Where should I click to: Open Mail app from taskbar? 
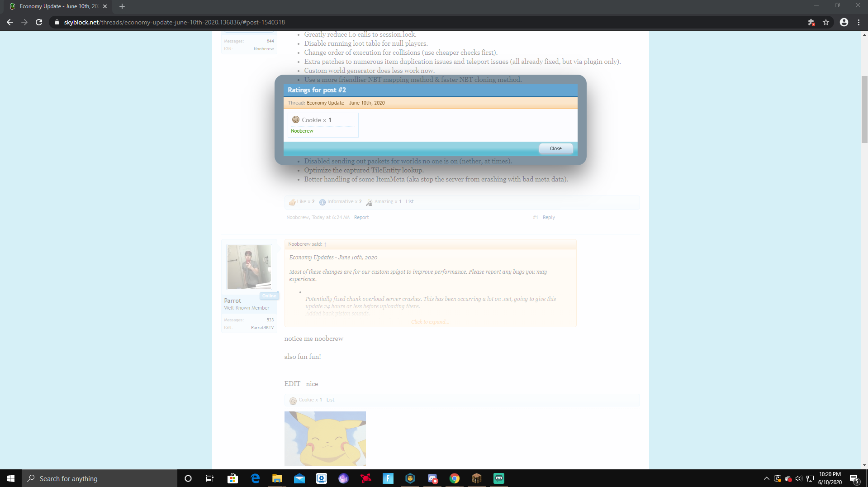coord(299,478)
